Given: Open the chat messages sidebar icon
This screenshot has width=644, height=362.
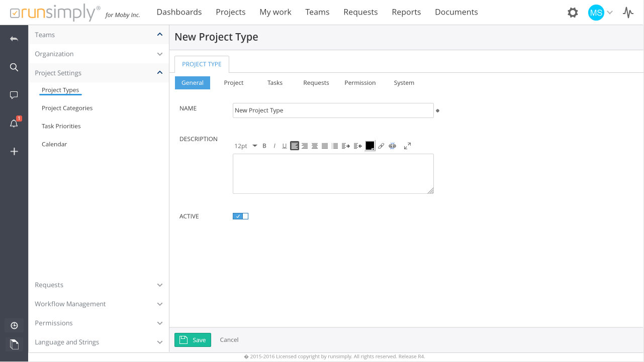Looking at the screenshot, I should click(14, 95).
